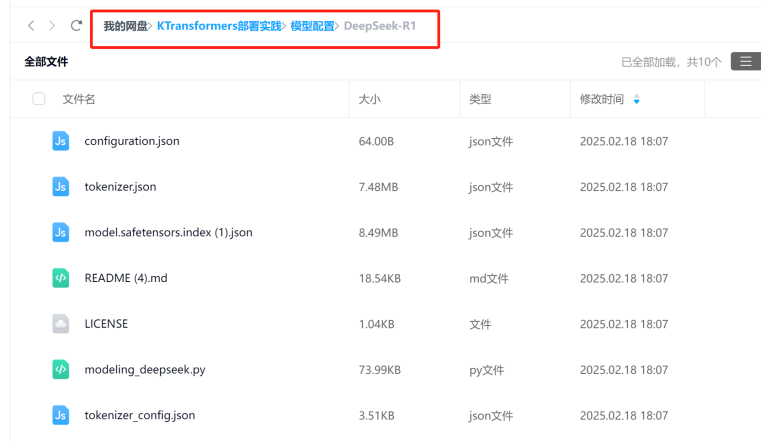Click the py文件 type cell
Screen dimensions: 761x442
click(x=487, y=370)
